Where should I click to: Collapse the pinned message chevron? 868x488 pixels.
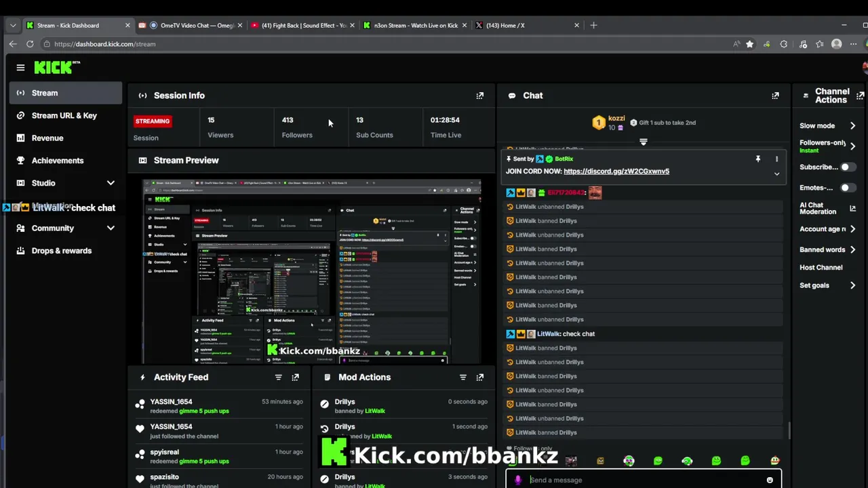[x=776, y=174]
